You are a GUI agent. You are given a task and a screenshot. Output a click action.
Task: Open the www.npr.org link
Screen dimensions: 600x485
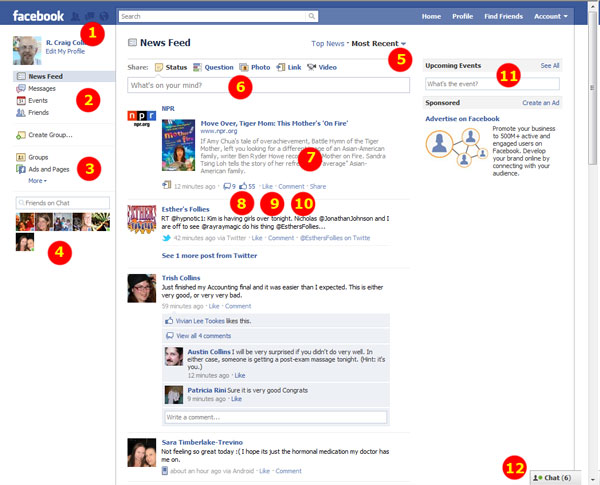coord(218,131)
